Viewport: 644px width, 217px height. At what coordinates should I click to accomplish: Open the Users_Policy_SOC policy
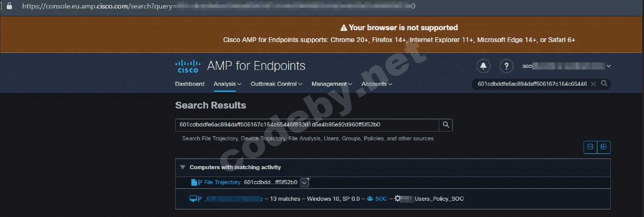pos(439,198)
